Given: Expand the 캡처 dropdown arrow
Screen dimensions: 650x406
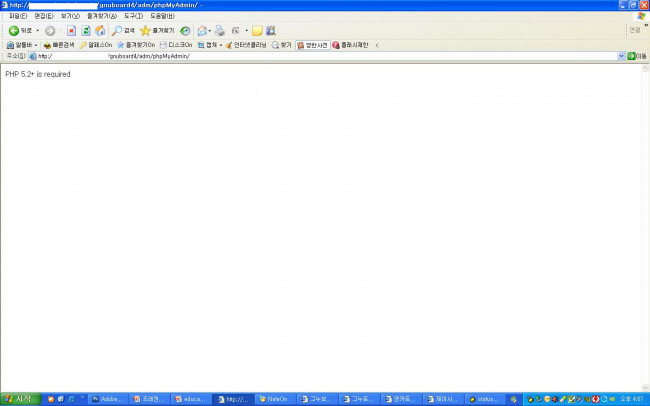Looking at the screenshot, I should click(221, 45).
